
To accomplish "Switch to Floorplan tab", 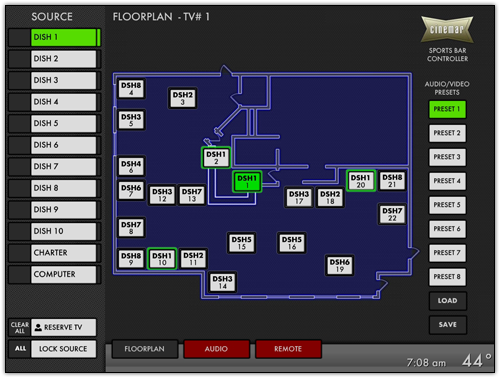I will point(145,349).
